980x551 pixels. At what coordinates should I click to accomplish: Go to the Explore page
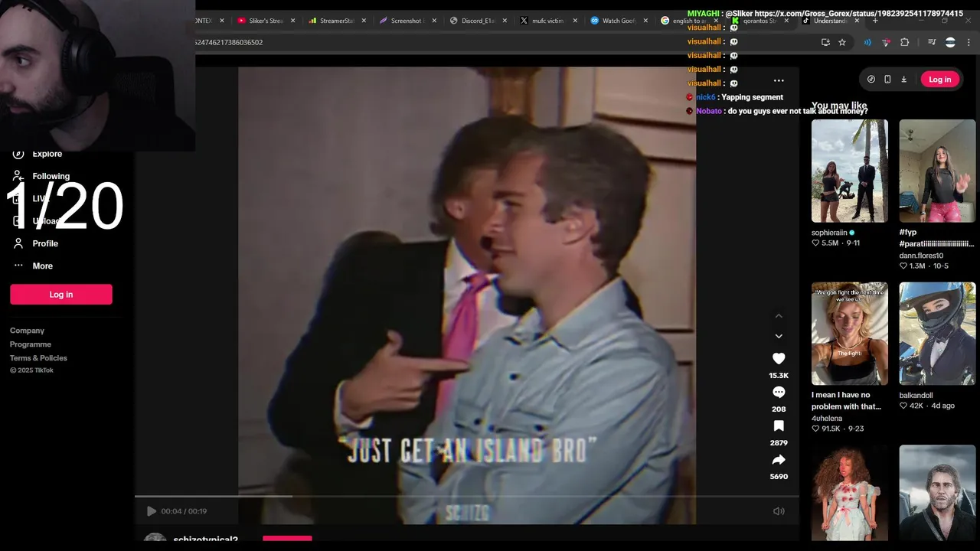point(47,154)
